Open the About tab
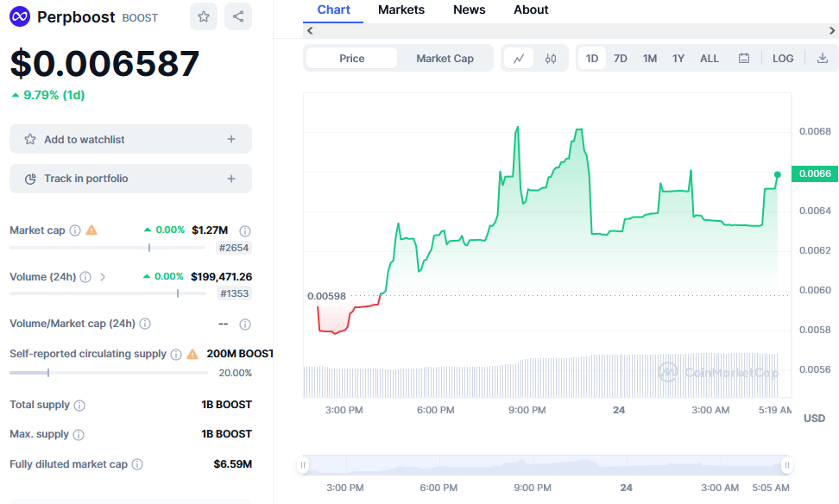 click(531, 10)
